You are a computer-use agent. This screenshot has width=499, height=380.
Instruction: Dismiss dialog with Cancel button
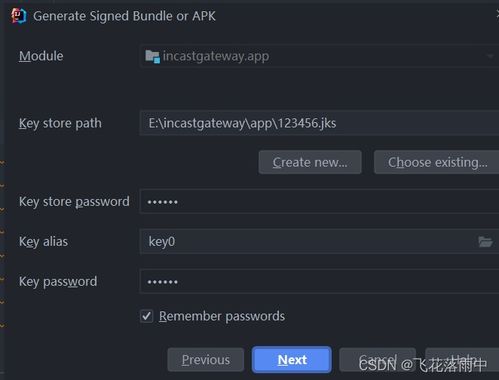pyautogui.click(x=377, y=360)
